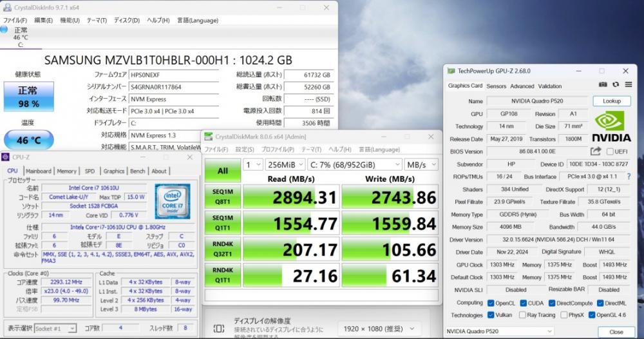Viewport: 644px width, 339px height.
Task: Open ディスク(D) menu in CrystalDiskInfo
Action: pos(126,20)
